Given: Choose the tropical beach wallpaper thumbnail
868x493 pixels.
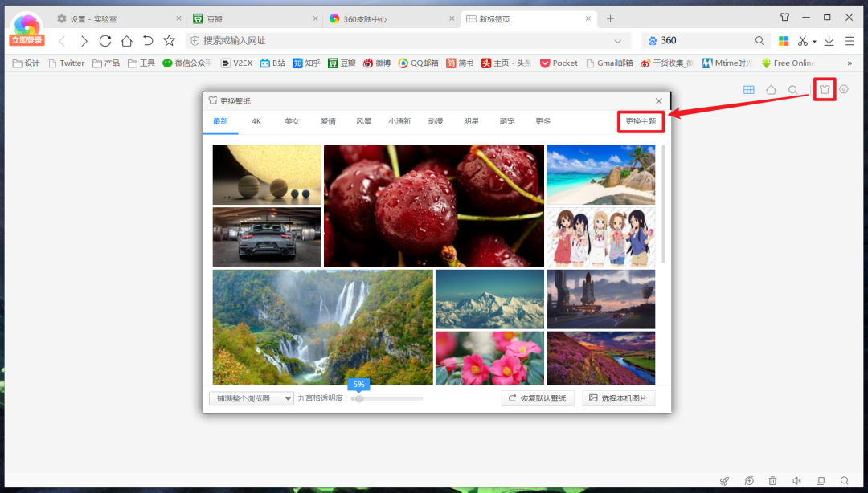Looking at the screenshot, I should [600, 175].
